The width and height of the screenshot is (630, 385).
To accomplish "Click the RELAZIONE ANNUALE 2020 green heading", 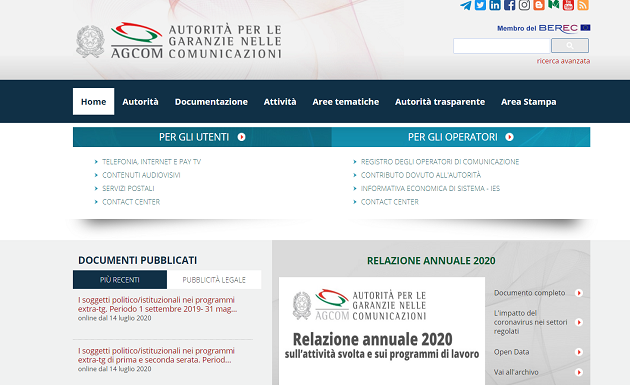I will pyautogui.click(x=431, y=261).
